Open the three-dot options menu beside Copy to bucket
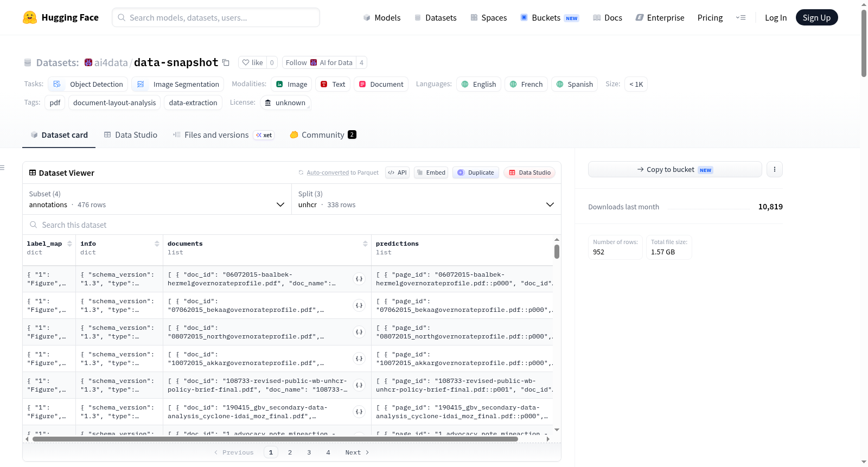The image size is (868, 467). click(x=775, y=169)
